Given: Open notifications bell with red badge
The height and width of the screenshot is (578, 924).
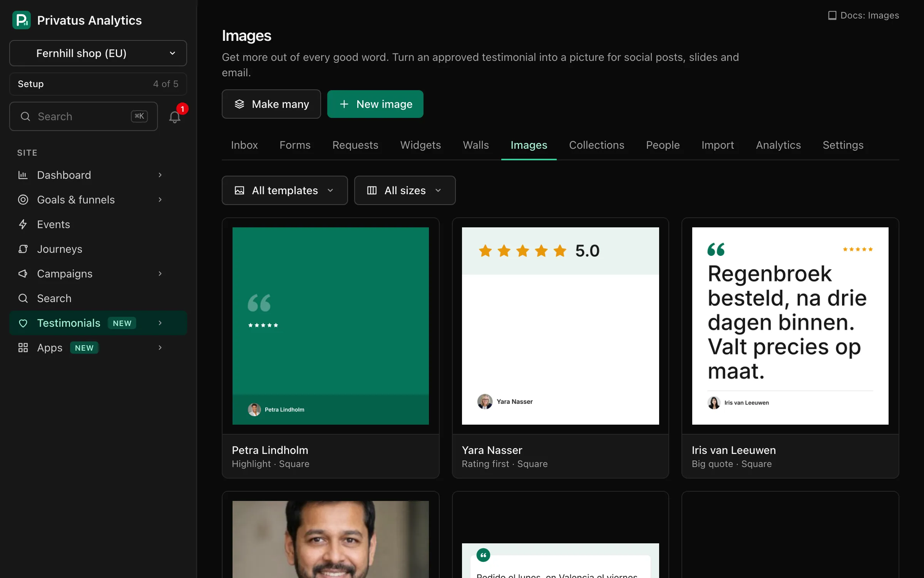Looking at the screenshot, I should (x=175, y=116).
